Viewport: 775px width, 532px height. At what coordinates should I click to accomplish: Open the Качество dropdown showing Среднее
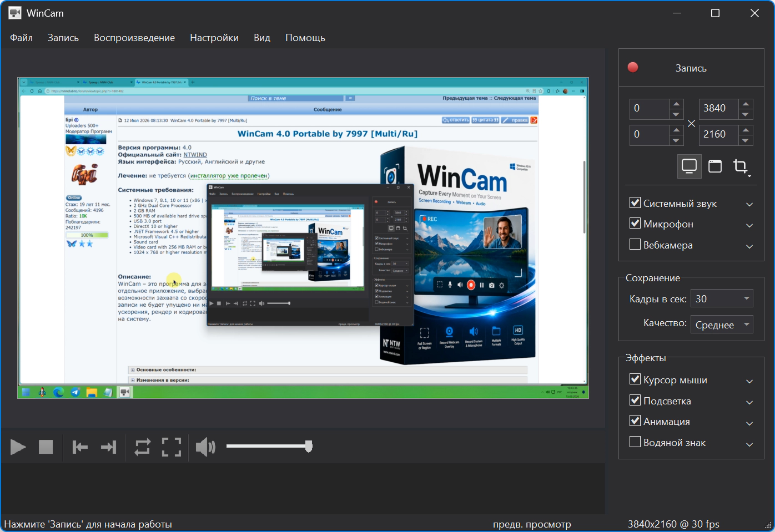point(722,325)
